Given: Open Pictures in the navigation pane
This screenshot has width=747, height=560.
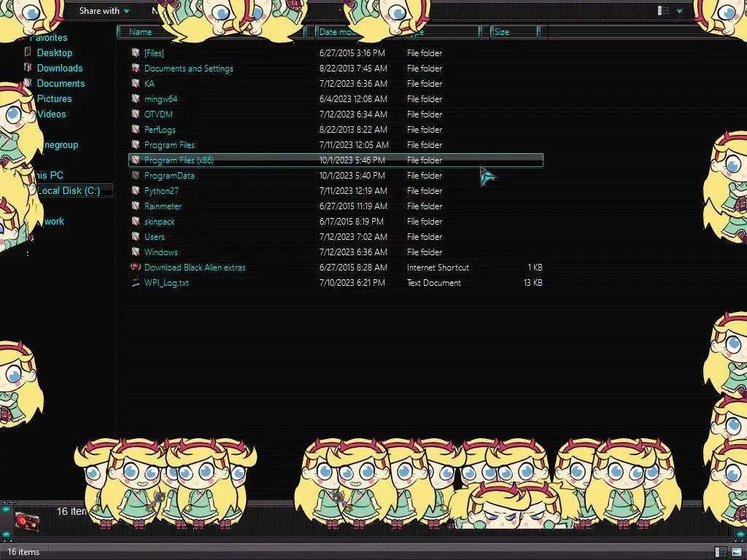Looking at the screenshot, I should tap(54, 98).
